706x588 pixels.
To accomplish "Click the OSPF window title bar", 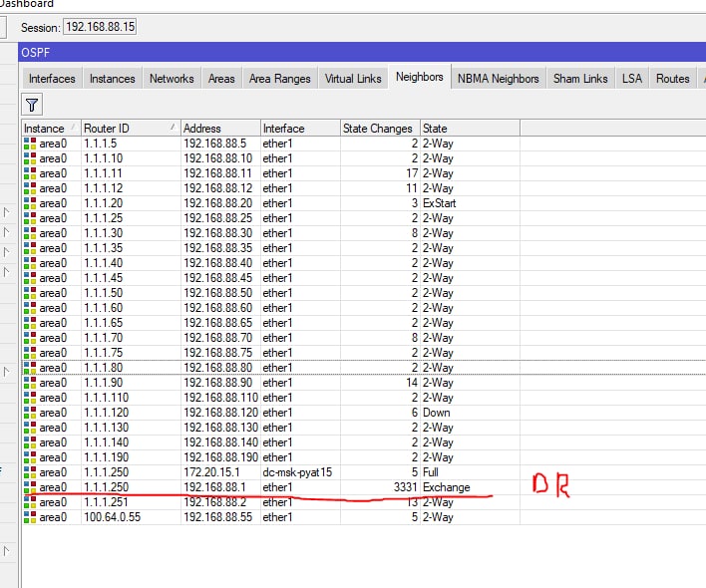I will [362, 52].
